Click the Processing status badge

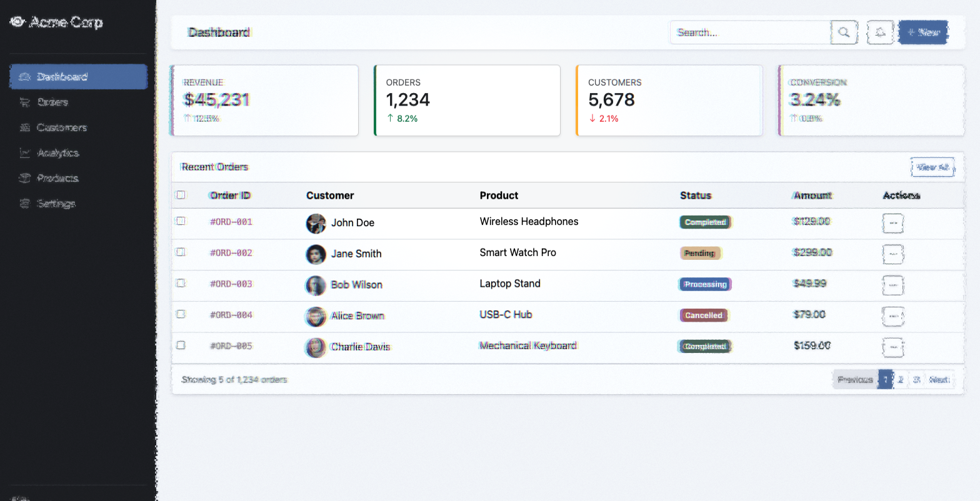coord(706,284)
